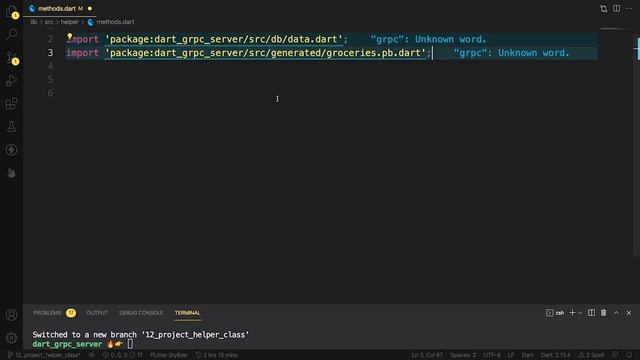The image size is (640, 360).
Task: Split the editor to the right
Action: click(616, 9)
